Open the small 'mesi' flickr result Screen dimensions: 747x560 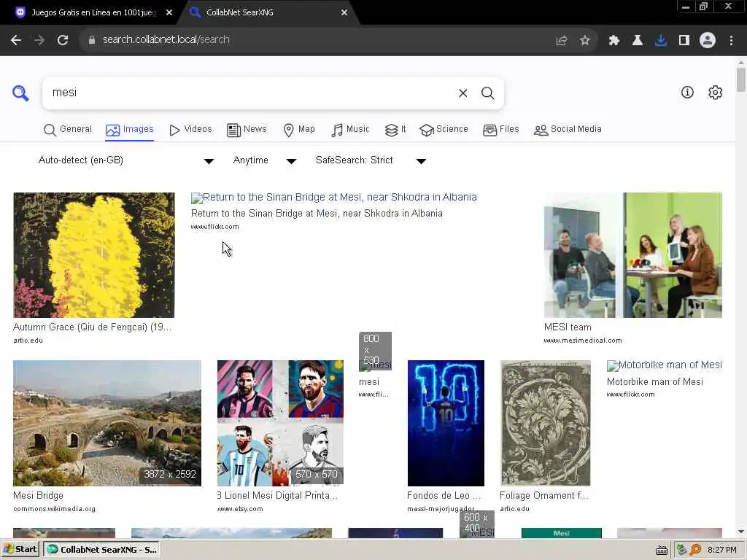click(x=376, y=365)
